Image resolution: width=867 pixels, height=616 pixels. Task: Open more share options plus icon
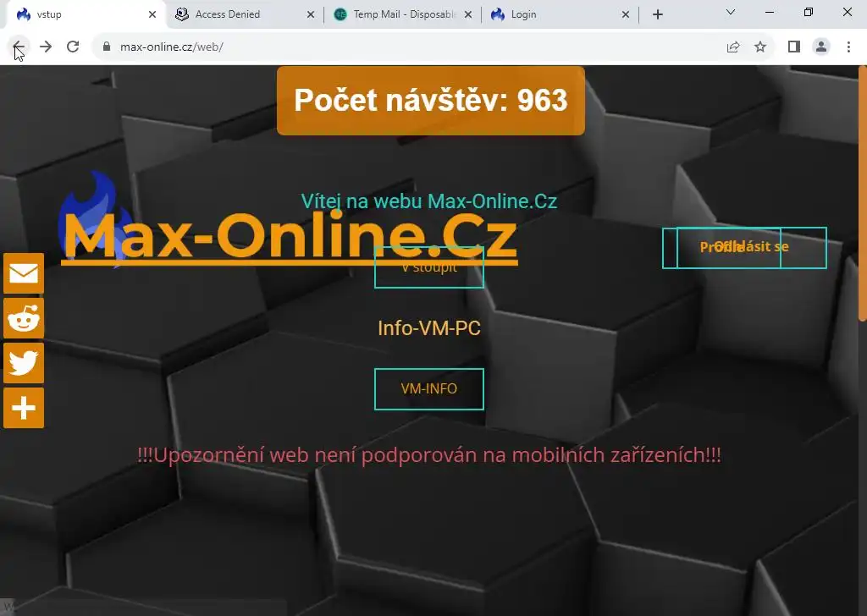pos(24,408)
